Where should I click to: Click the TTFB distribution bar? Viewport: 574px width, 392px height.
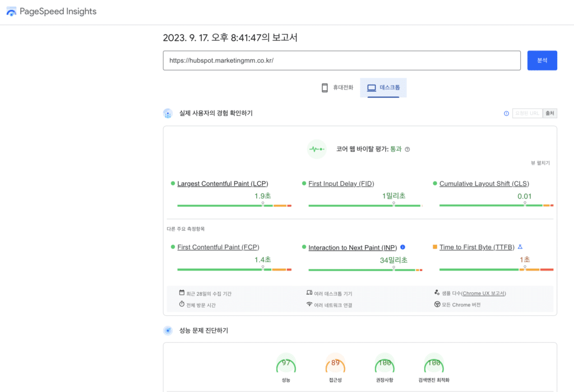coord(497,269)
